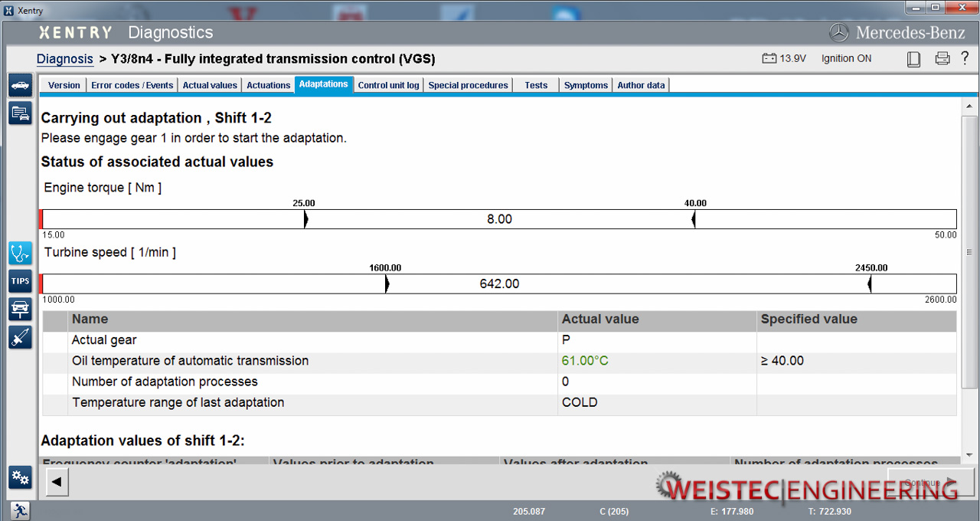Open the logbook document icon

(x=913, y=59)
